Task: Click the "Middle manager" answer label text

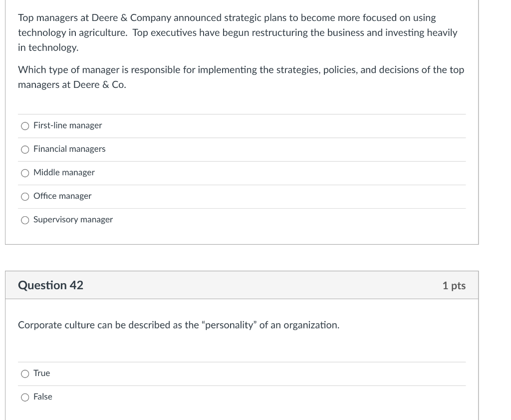Action: pos(64,173)
